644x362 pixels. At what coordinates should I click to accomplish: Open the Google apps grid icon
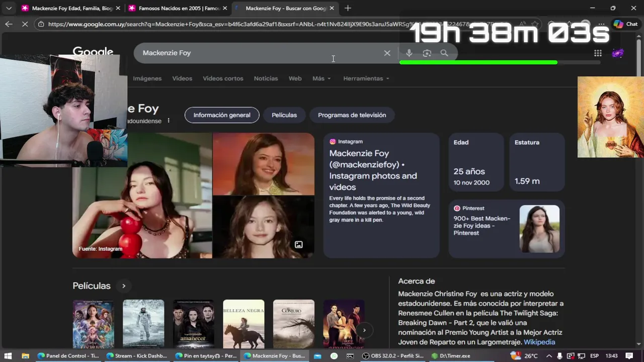coord(598,53)
